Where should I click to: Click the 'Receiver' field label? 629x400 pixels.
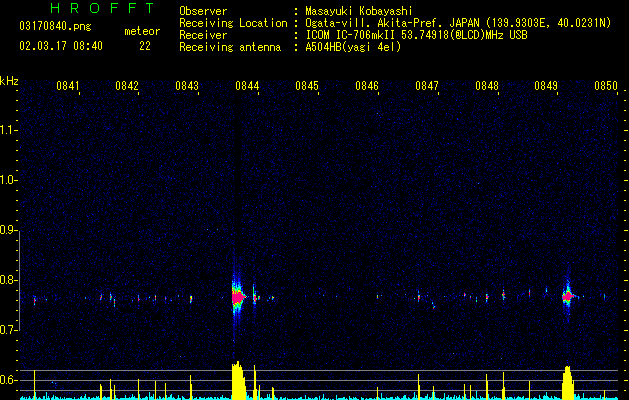point(203,35)
